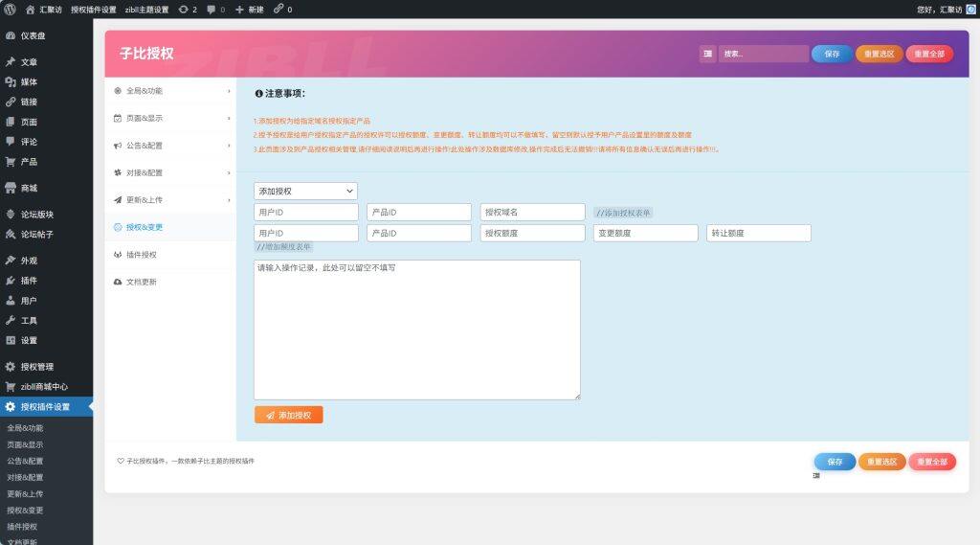This screenshot has width=980, height=545.
Task: Click the red 重置全部 button in the header
Action: click(929, 54)
